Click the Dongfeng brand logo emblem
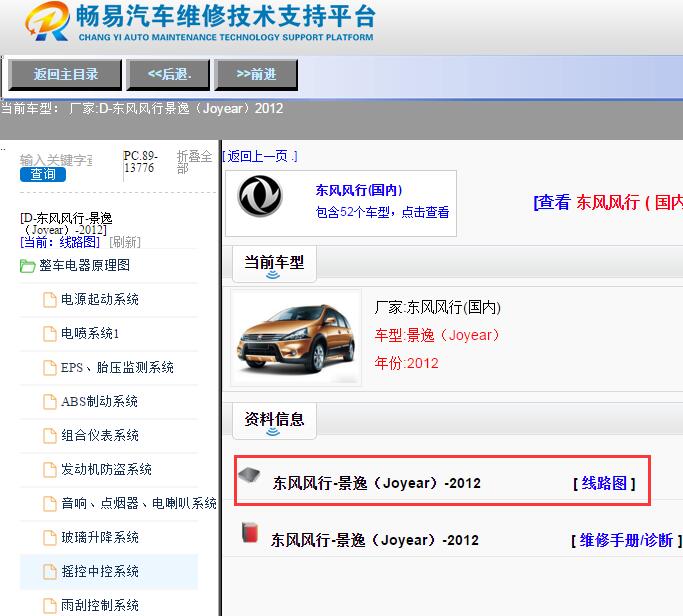The width and height of the screenshot is (683, 616). click(x=260, y=196)
